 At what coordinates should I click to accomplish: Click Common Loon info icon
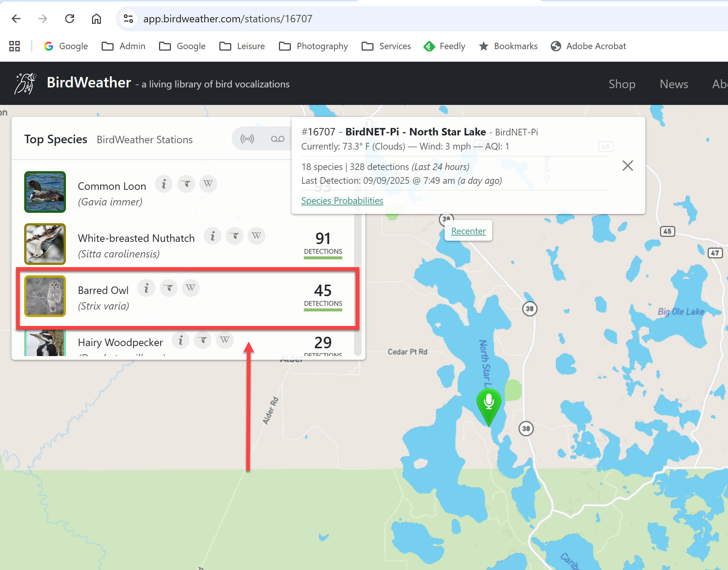(x=163, y=184)
